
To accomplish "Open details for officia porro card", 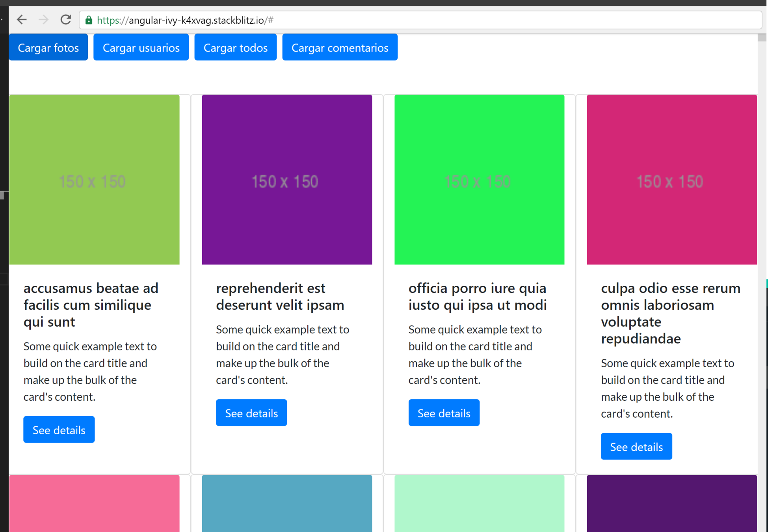I will [444, 413].
